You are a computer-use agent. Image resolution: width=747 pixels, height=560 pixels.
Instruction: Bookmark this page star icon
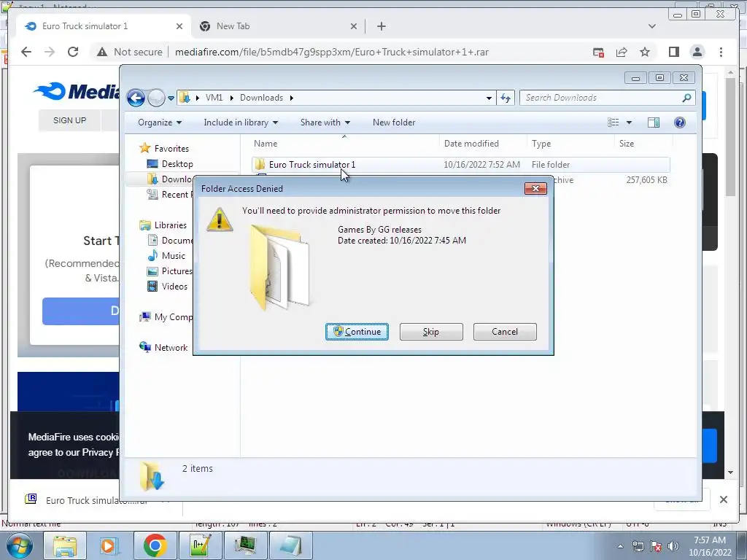click(x=645, y=52)
